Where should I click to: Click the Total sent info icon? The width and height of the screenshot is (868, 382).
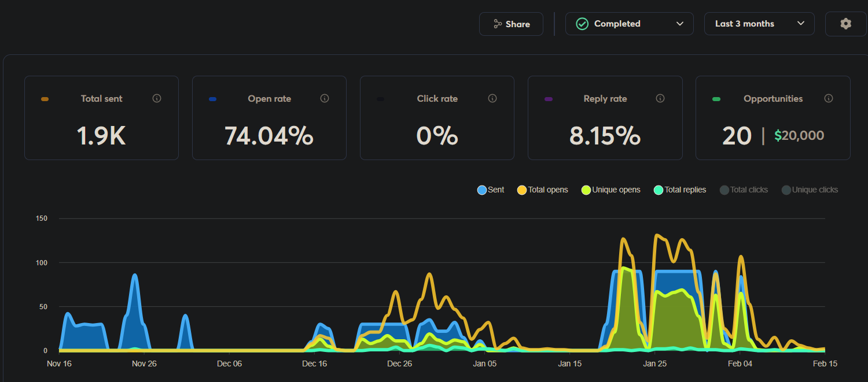156,98
